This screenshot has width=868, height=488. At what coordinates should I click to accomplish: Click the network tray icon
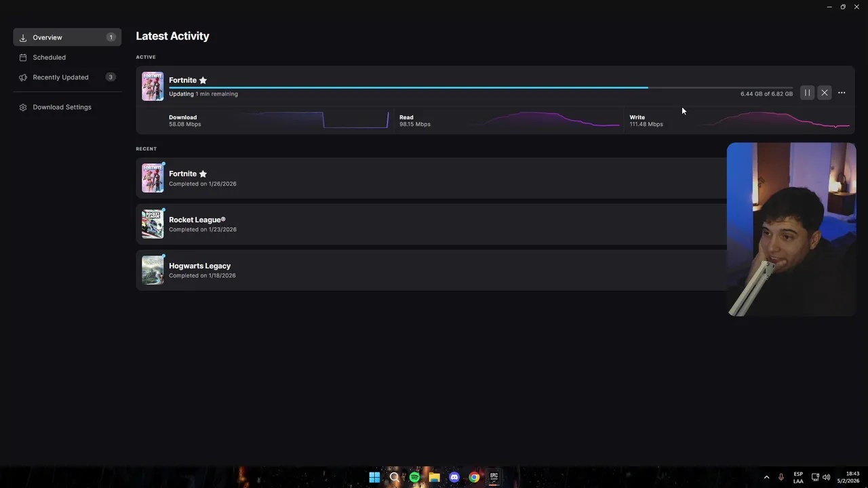tap(815, 477)
